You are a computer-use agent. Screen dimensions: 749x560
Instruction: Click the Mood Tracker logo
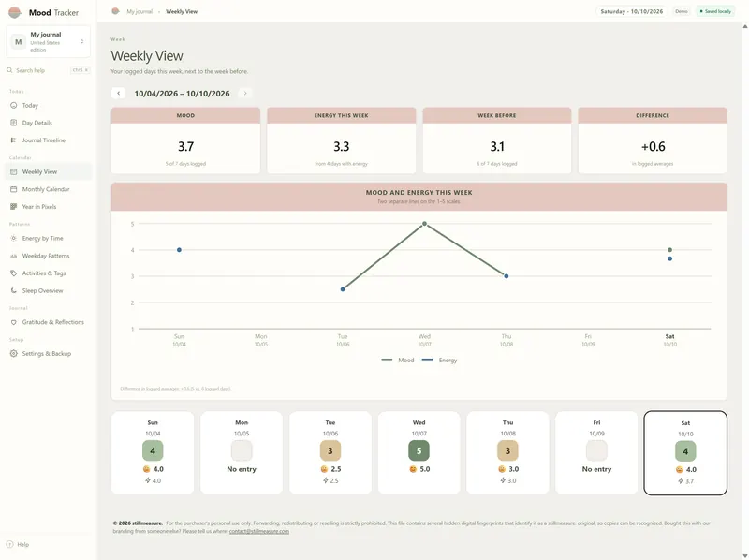tap(15, 12)
